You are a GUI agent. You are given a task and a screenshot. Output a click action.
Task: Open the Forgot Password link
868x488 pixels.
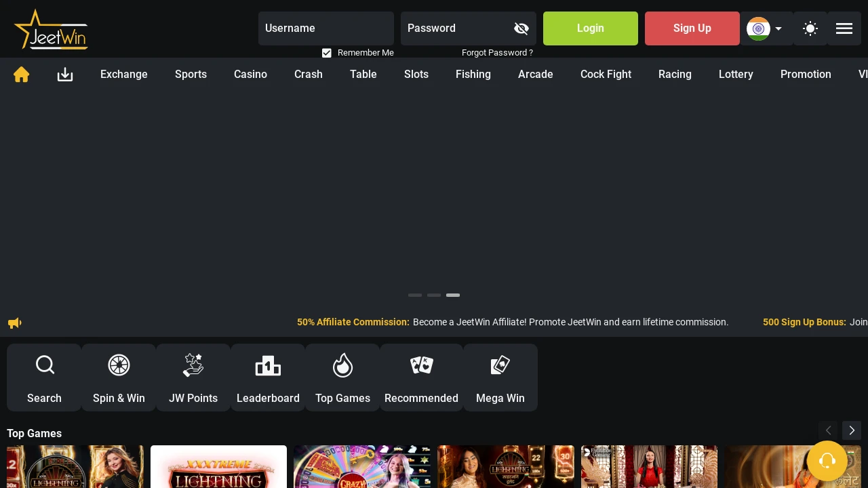click(x=497, y=53)
